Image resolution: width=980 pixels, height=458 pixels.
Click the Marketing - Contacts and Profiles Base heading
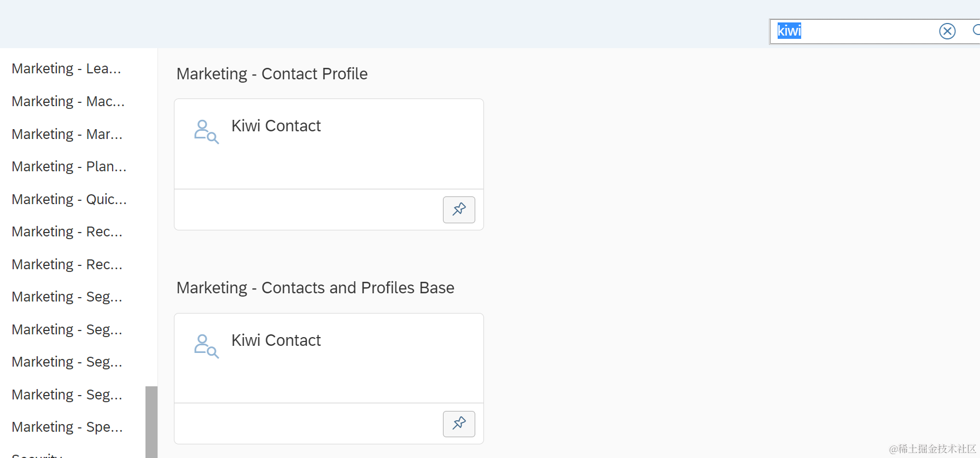point(315,288)
